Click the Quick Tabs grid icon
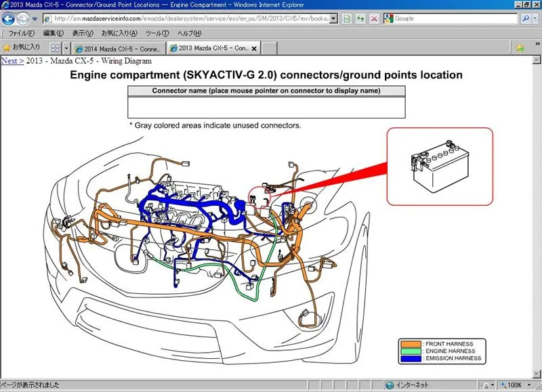 (x=56, y=48)
